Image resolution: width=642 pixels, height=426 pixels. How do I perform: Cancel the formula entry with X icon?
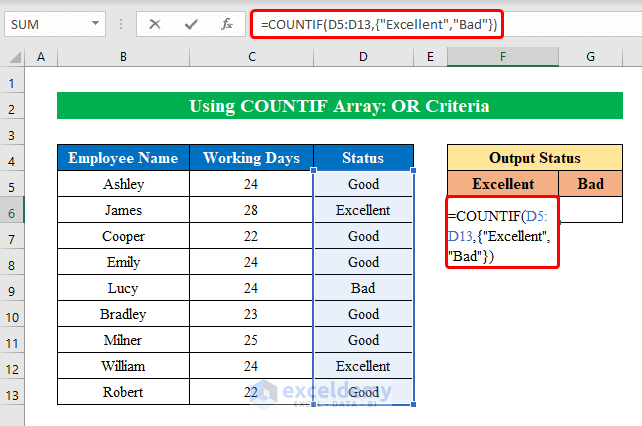(x=155, y=24)
